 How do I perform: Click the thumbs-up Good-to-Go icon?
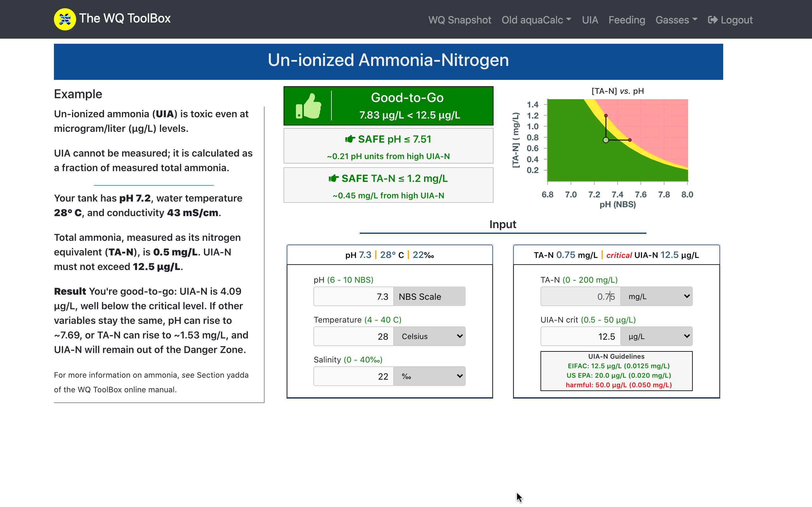click(x=308, y=106)
